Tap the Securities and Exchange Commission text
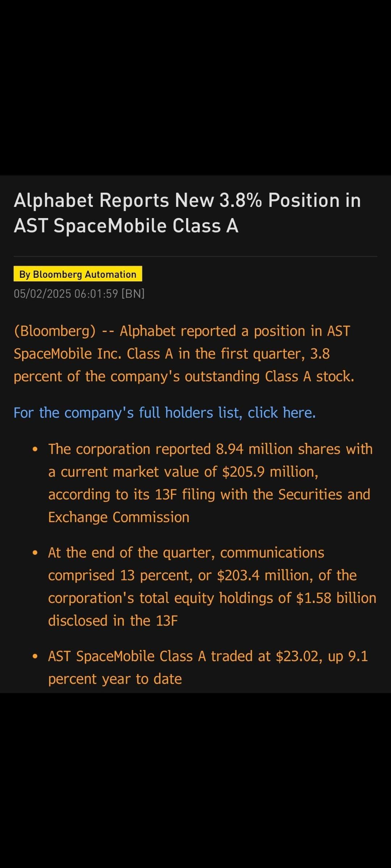391x868 pixels. tap(209, 506)
